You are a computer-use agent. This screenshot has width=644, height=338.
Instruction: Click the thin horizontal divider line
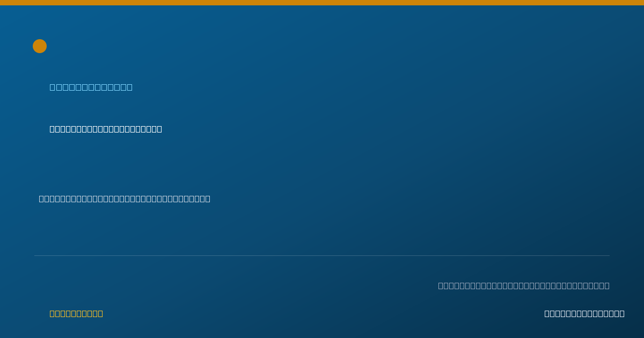tap(322, 255)
